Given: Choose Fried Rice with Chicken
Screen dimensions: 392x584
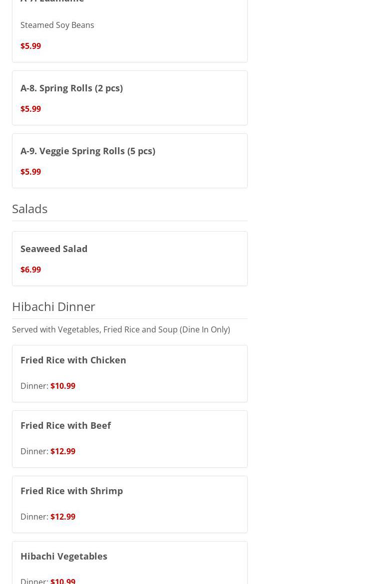Looking at the screenshot, I should pos(73,360).
